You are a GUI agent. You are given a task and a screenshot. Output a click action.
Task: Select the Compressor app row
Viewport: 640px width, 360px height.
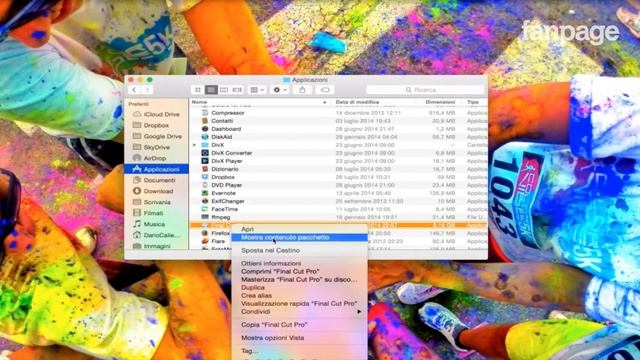pyautogui.click(x=338, y=113)
